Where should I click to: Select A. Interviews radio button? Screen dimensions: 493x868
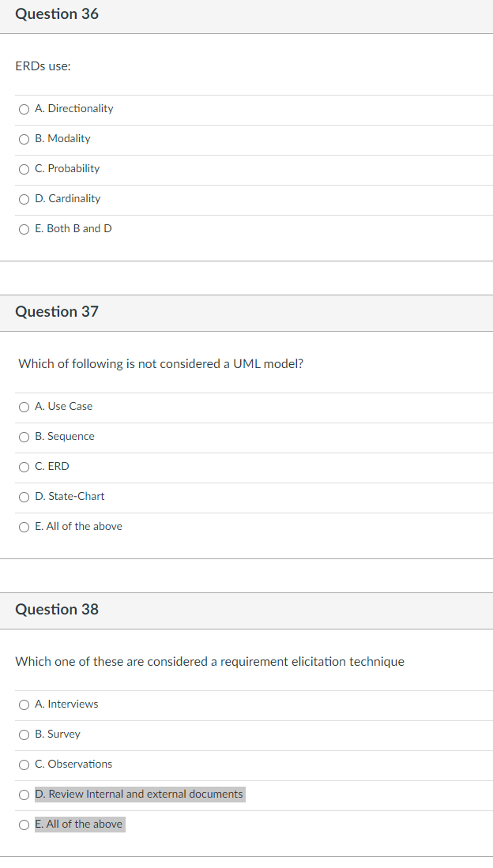(24, 705)
